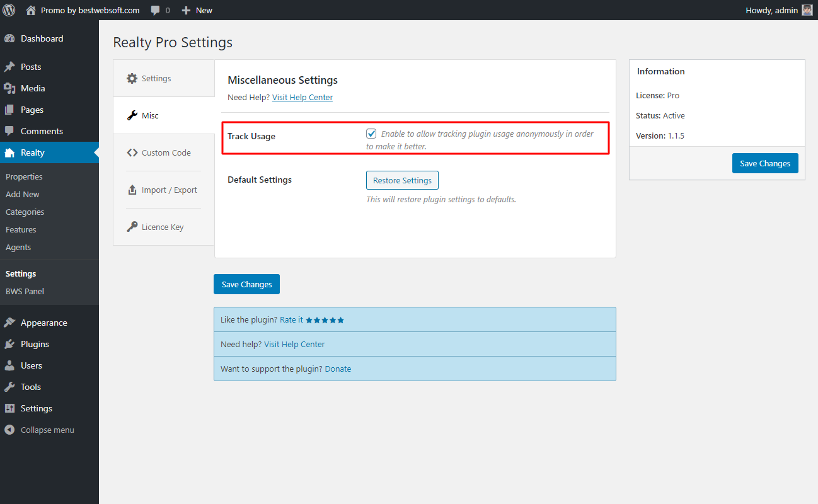
Task: Open Appearance menu item
Action: click(49, 323)
